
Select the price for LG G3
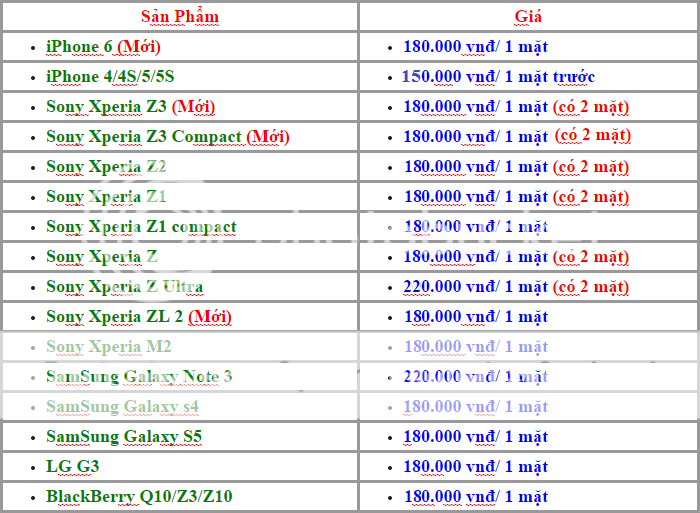coord(475,466)
